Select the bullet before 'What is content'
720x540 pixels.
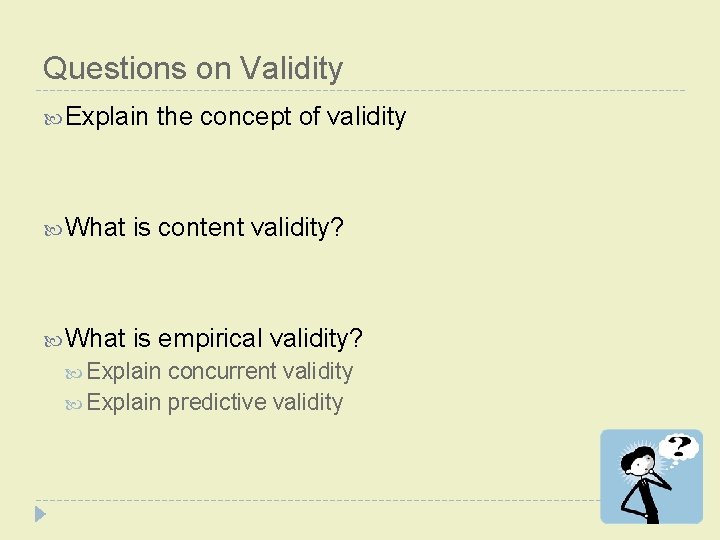53,229
